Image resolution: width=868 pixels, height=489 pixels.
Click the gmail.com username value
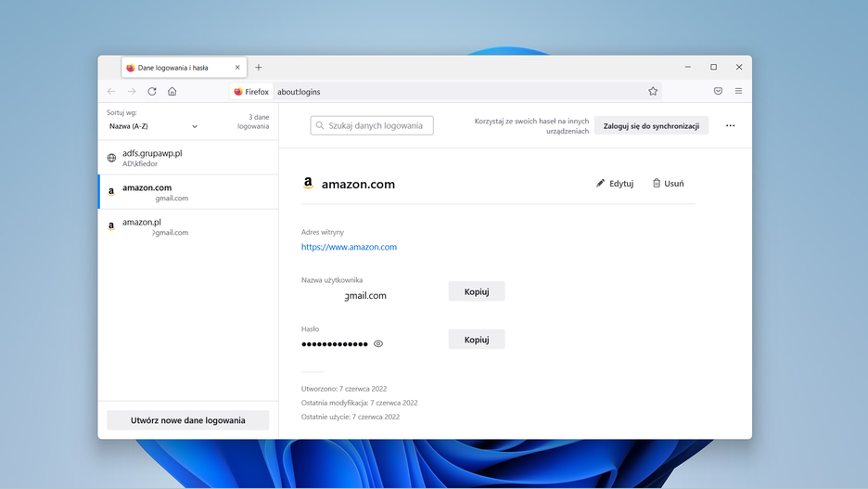click(x=365, y=296)
